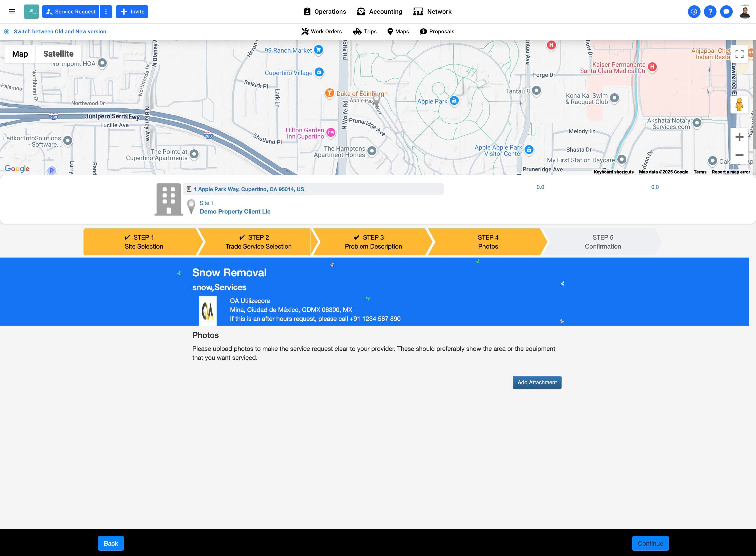Open the chat messages icon
The image size is (756, 556).
(x=726, y=12)
